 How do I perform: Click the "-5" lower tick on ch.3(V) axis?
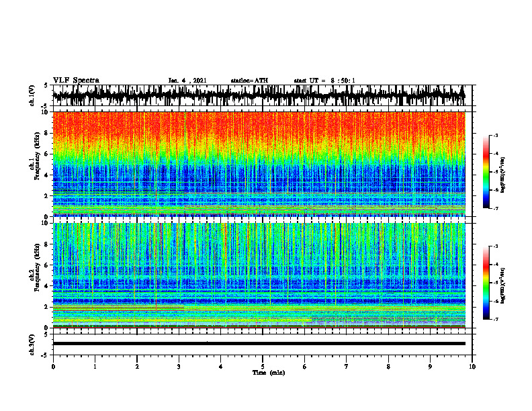(45, 355)
